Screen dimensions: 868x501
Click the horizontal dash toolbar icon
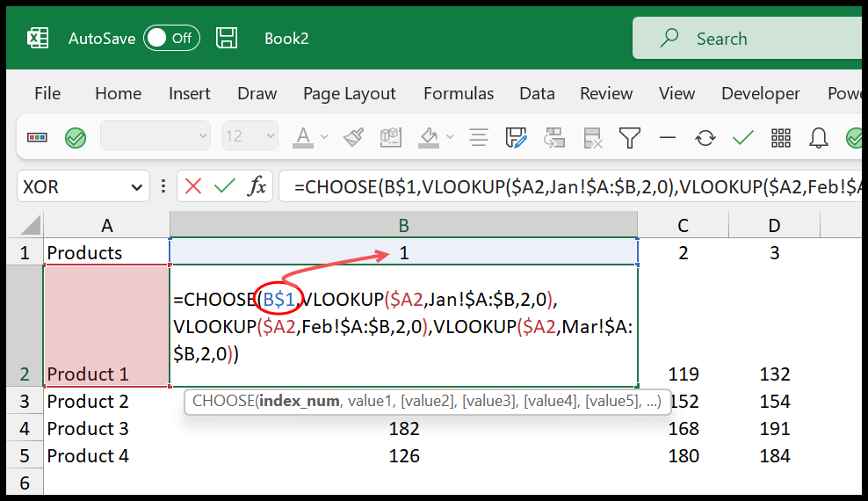pos(668,137)
